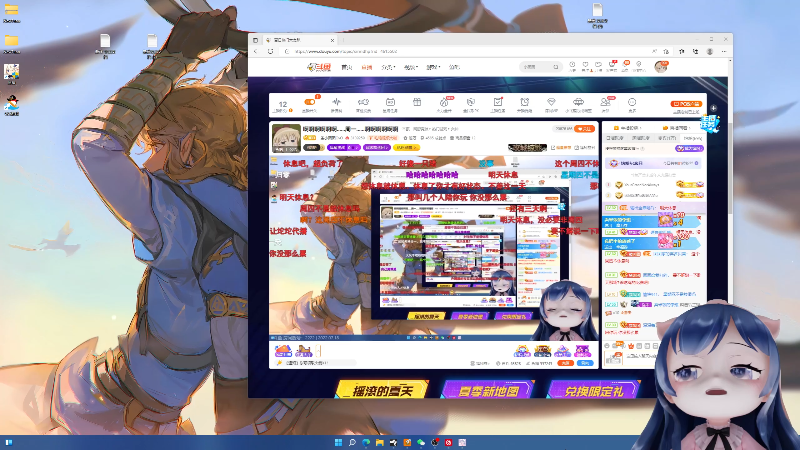Reload the page with browser refresh icon
The image size is (800, 450).
pyautogui.click(x=270, y=52)
